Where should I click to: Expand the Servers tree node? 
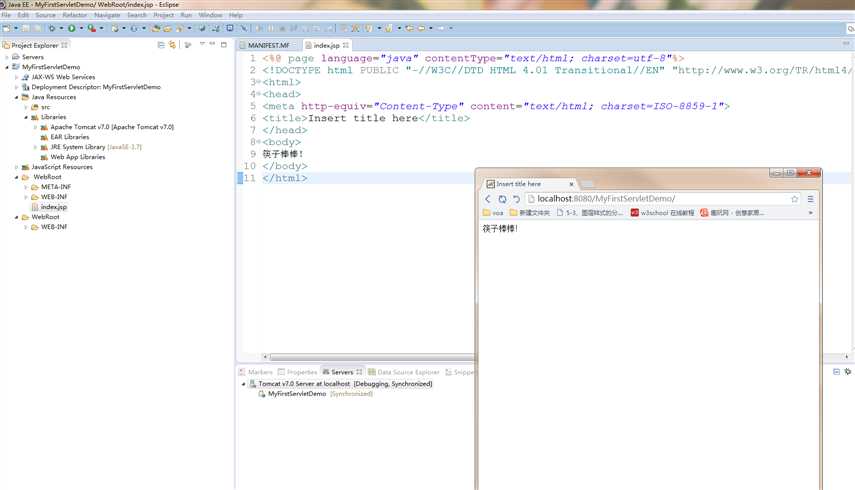coord(7,57)
